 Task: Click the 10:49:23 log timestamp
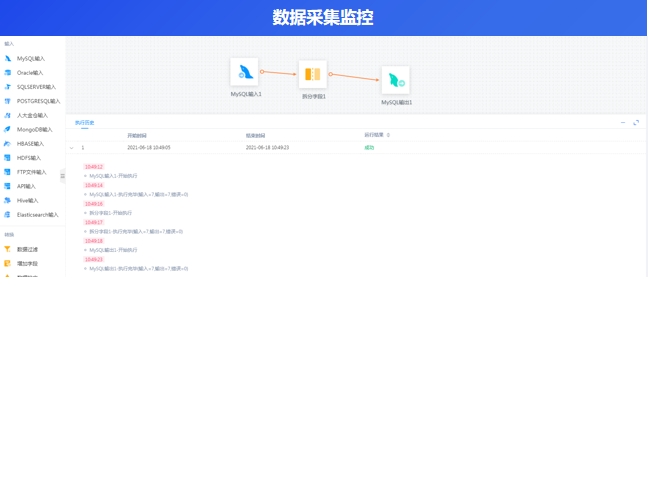(x=94, y=259)
